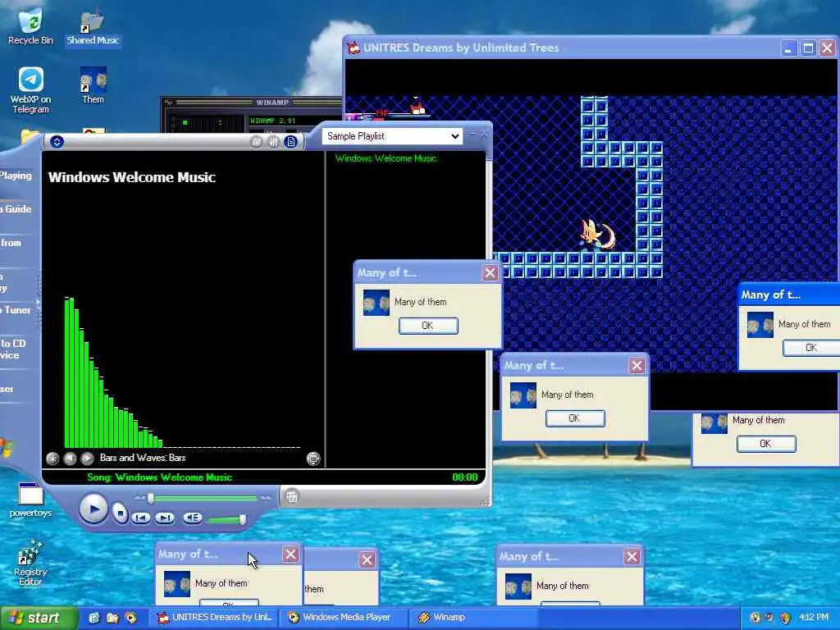The height and width of the screenshot is (630, 840).
Task: Open the select visualization asterisk button
Action: click(52, 458)
